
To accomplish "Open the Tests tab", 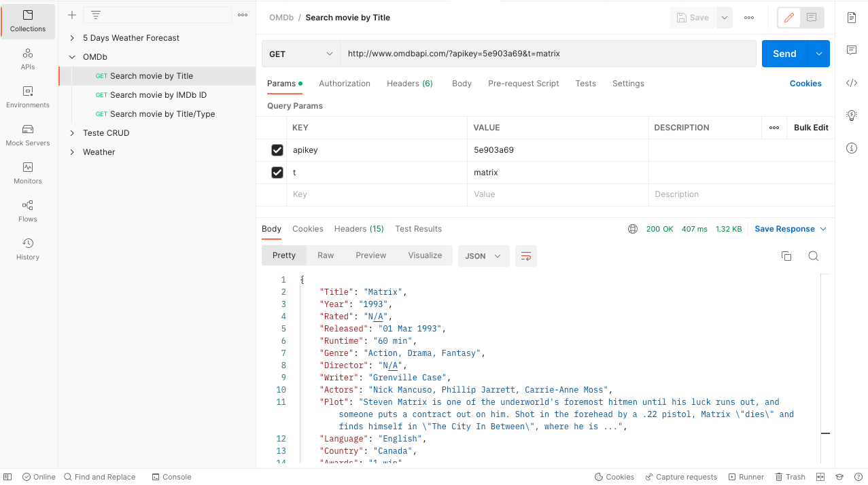I will (x=585, y=84).
